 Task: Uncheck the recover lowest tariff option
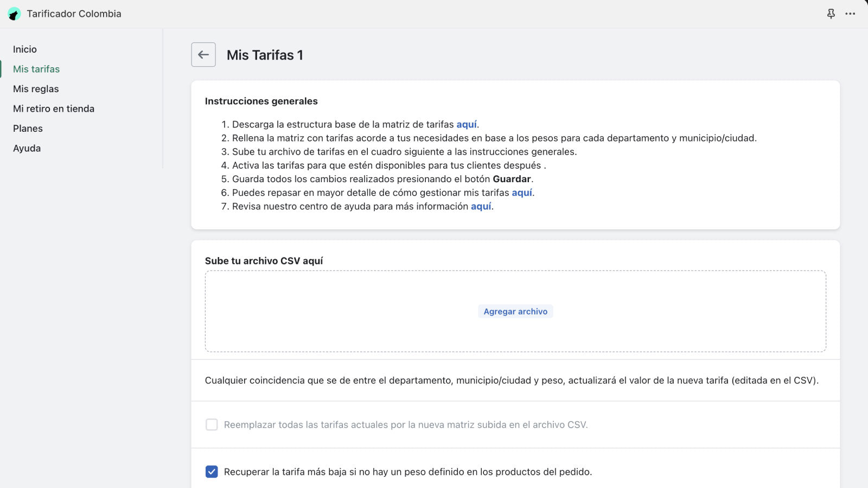pyautogui.click(x=211, y=471)
